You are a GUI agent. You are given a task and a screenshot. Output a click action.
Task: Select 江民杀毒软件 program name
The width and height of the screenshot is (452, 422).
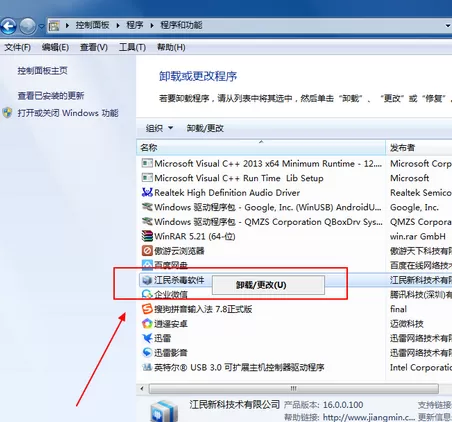pos(179,280)
